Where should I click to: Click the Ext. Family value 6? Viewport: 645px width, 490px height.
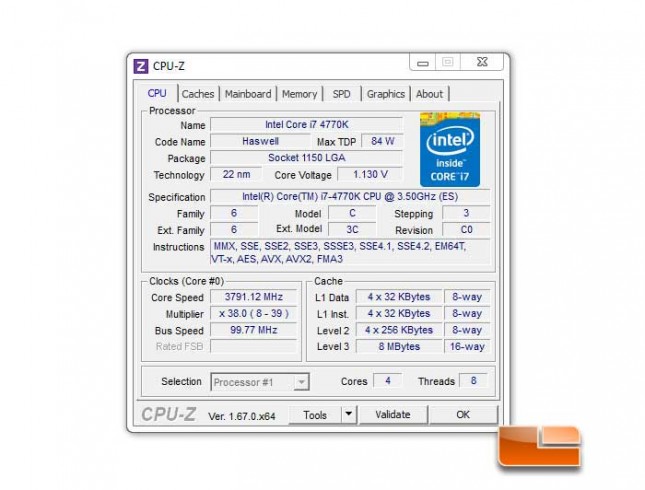tap(234, 230)
